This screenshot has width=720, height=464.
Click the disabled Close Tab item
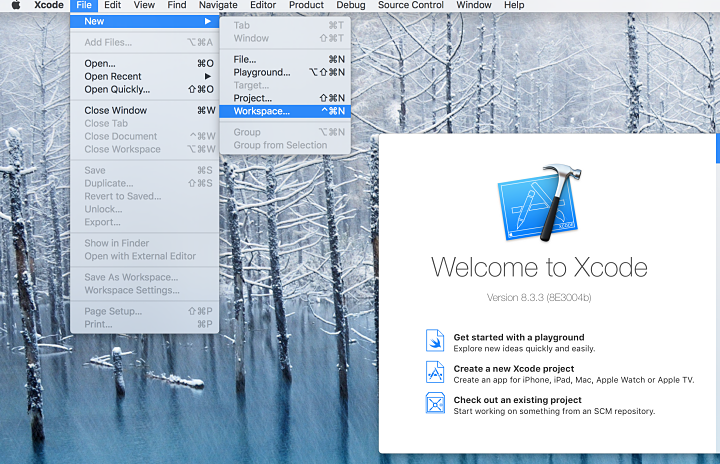[x=145, y=123]
